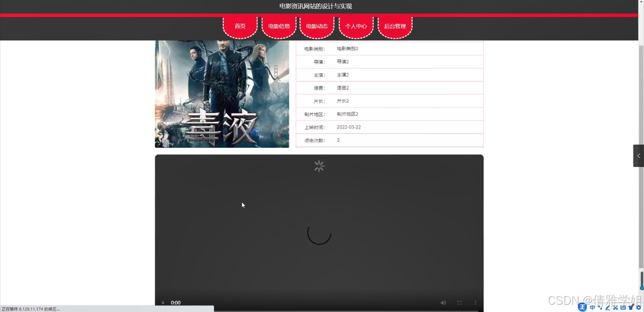Play the video with the play button
The width and height of the screenshot is (644, 312).
[163, 303]
